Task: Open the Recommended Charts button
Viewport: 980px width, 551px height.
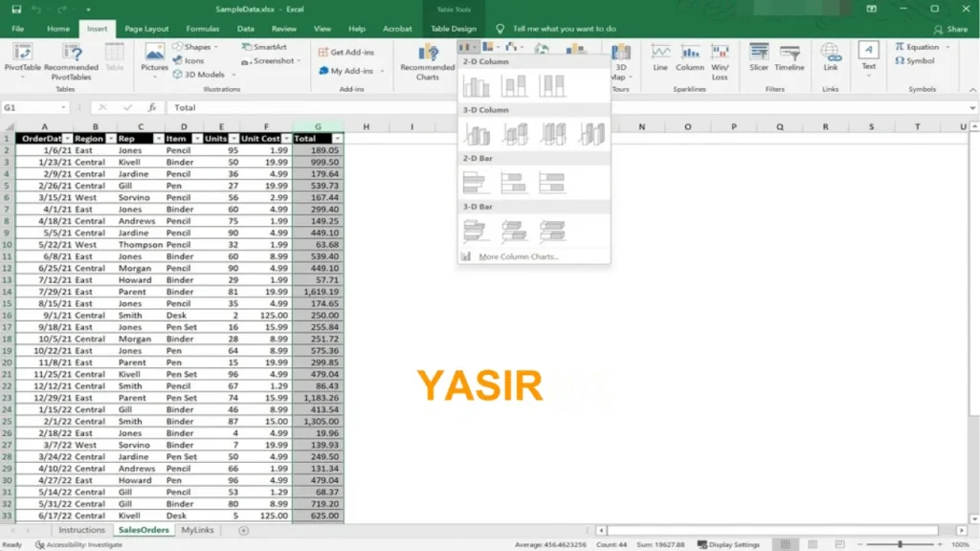Action: (x=428, y=62)
